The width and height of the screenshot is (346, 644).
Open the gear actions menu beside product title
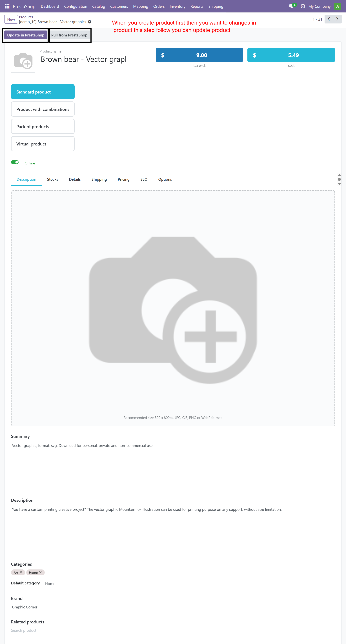pyautogui.click(x=90, y=22)
